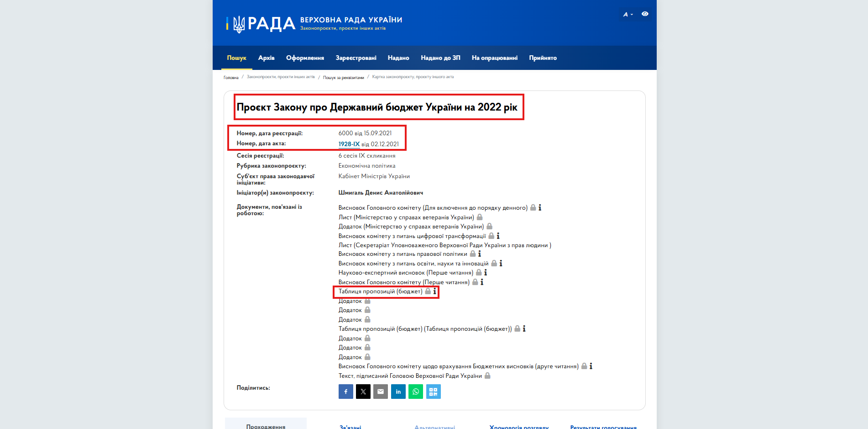Open the act link 1928-IX
The image size is (868, 429).
coord(349,144)
